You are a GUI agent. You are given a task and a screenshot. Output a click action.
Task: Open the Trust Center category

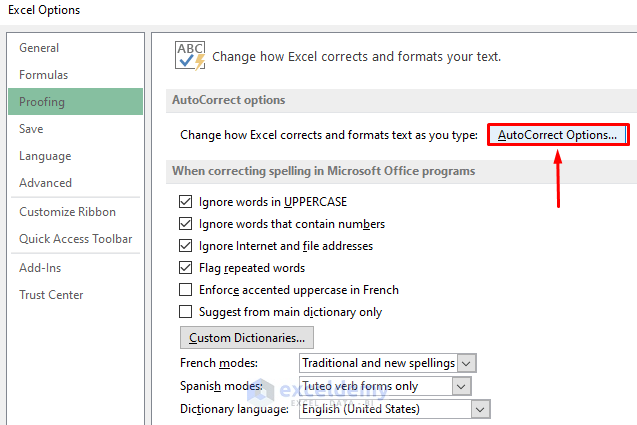click(x=51, y=295)
